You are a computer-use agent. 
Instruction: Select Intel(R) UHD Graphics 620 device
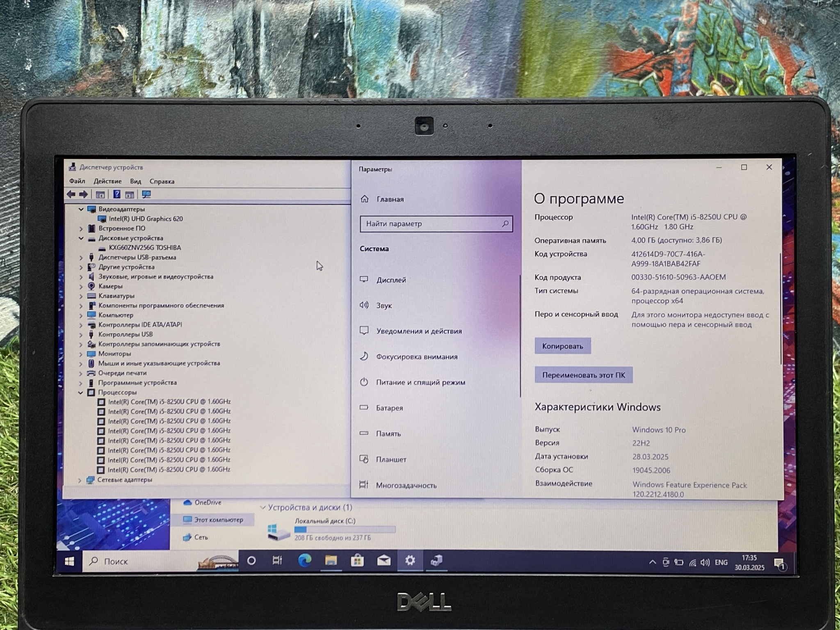tap(146, 219)
